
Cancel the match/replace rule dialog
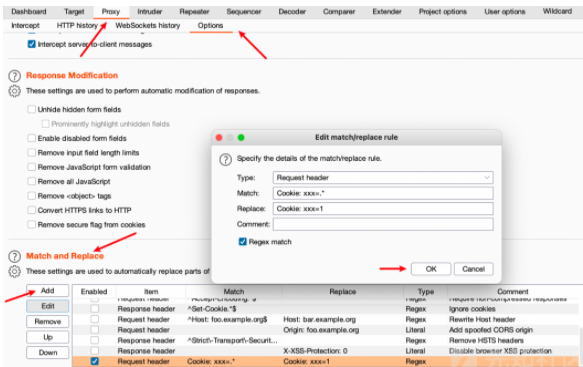tap(473, 269)
